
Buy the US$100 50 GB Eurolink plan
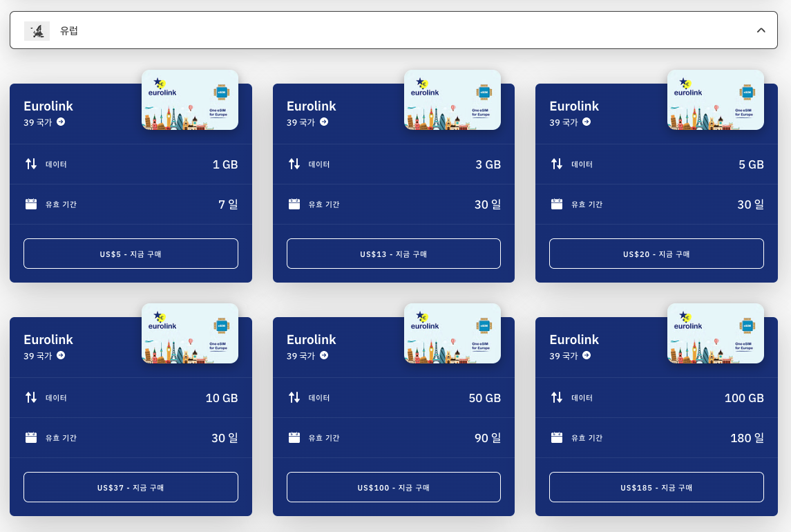tap(394, 488)
